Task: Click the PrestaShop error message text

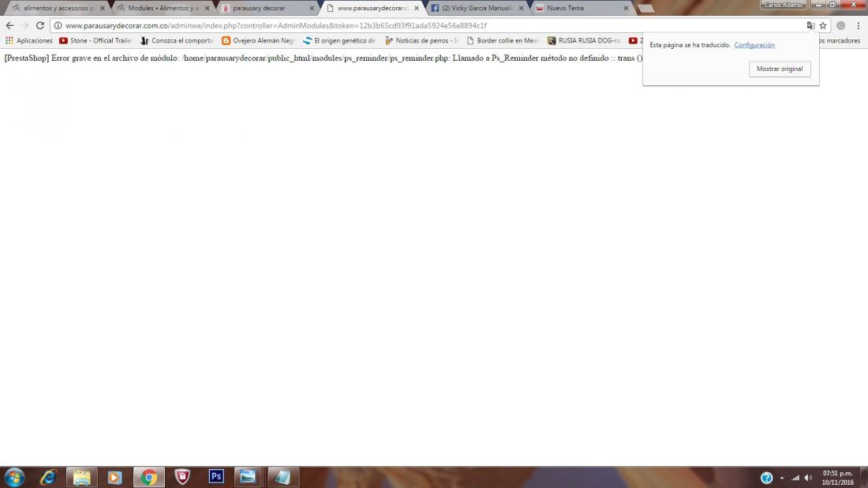Action: click(x=324, y=58)
